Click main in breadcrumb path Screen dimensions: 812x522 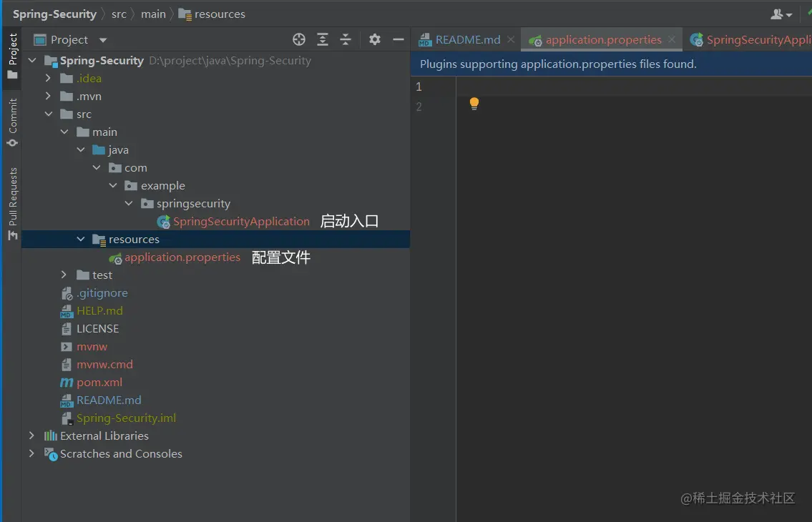(x=153, y=14)
